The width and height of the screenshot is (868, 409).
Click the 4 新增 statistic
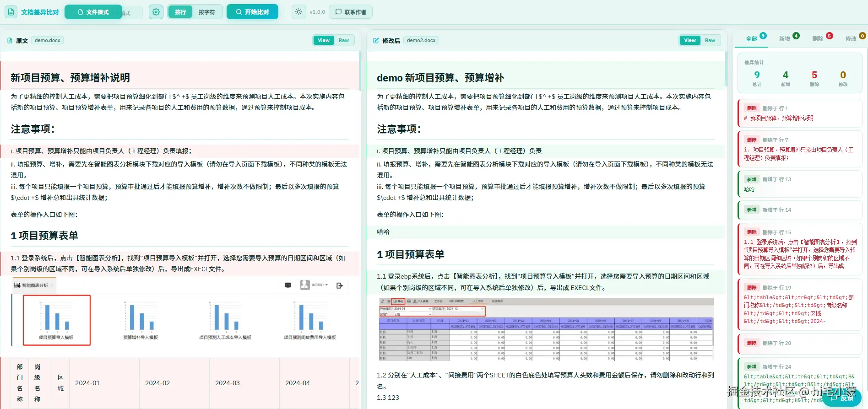[x=786, y=78]
